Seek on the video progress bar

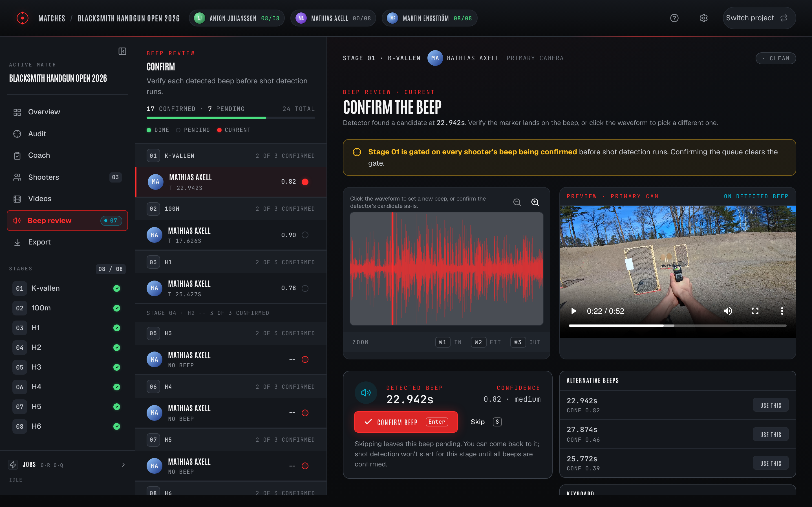tap(678, 326)
